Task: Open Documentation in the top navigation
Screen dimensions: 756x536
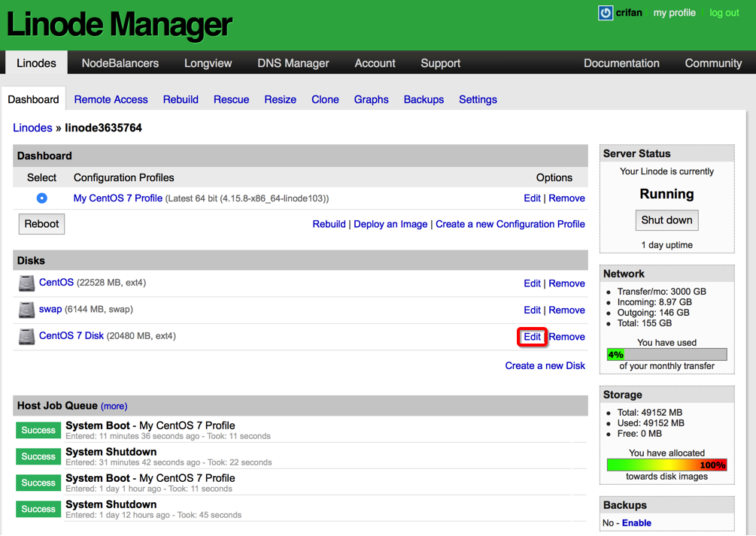Action: (621, 63)
